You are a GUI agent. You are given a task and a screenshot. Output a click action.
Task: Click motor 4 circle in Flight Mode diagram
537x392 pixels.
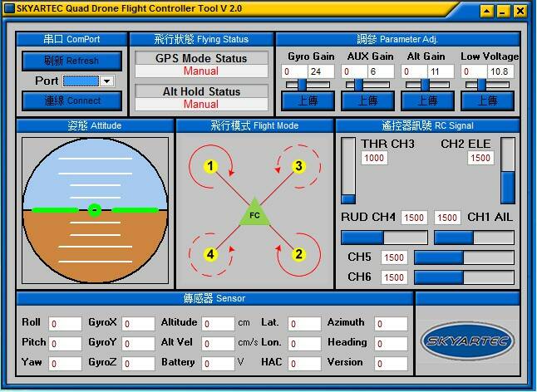210,254
